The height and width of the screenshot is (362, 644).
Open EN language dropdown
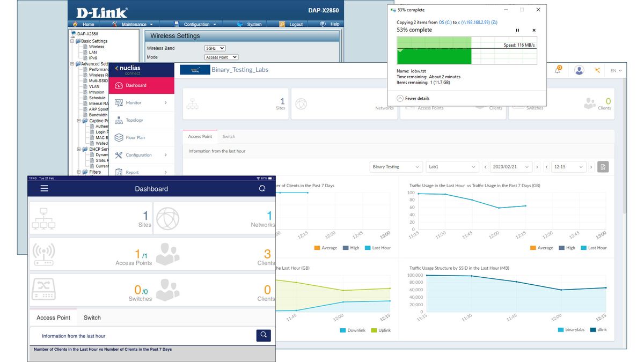pyautogui.click(x=616, y=70)
